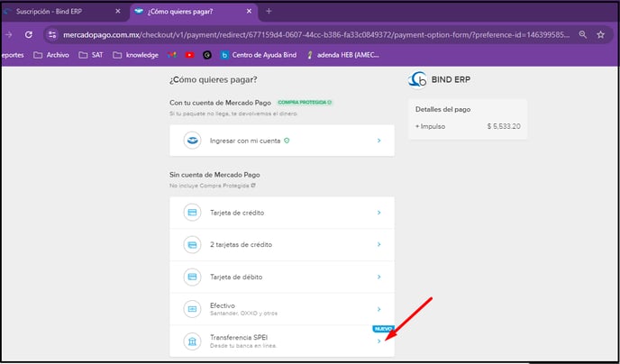This screenshot has height=364, width=620.
Task: Open the Archivo bookmarks folder
Action: point(51,55)
